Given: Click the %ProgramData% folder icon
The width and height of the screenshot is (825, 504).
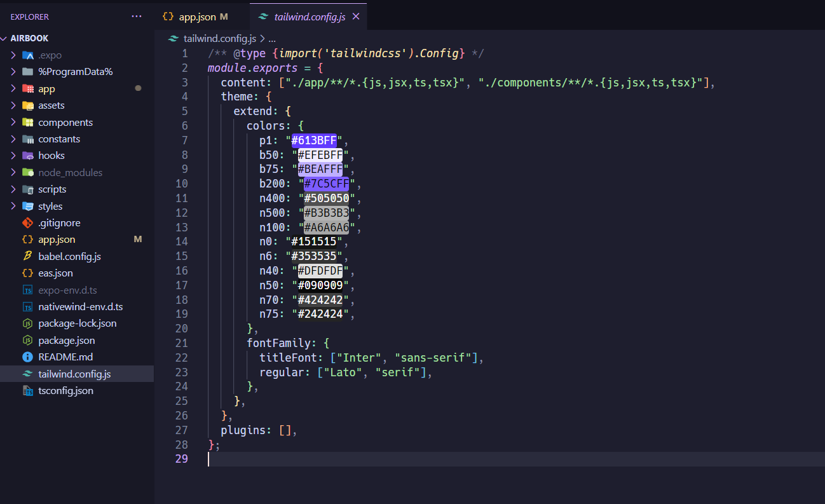Looking at the screenshot, I should coord(27,72).
